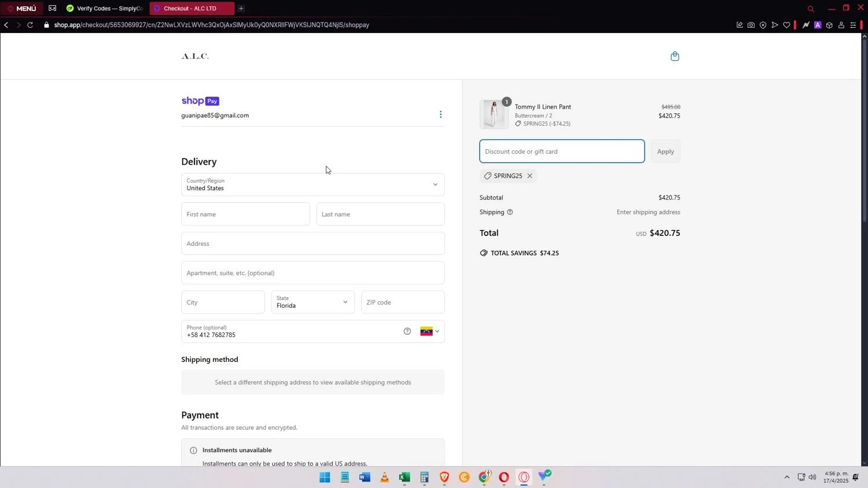Click the Tommy II Linen Pant thumbnail

(x=494, y=114)
